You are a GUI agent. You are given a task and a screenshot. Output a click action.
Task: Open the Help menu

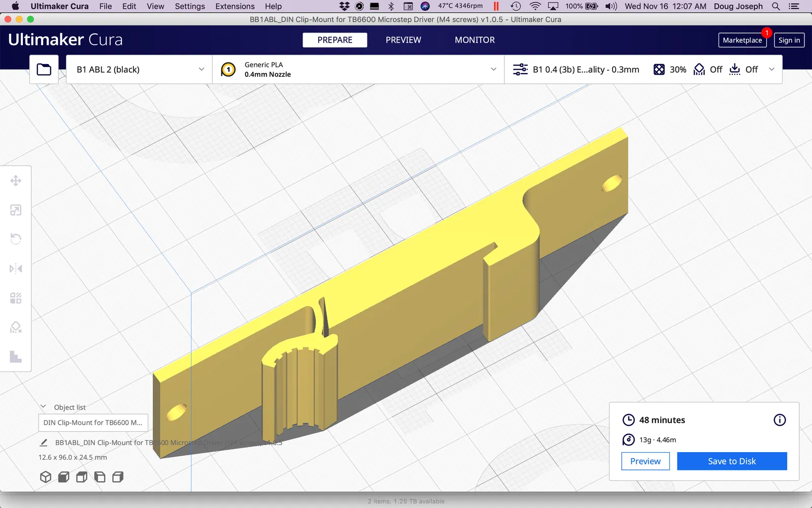pos(273,6)
